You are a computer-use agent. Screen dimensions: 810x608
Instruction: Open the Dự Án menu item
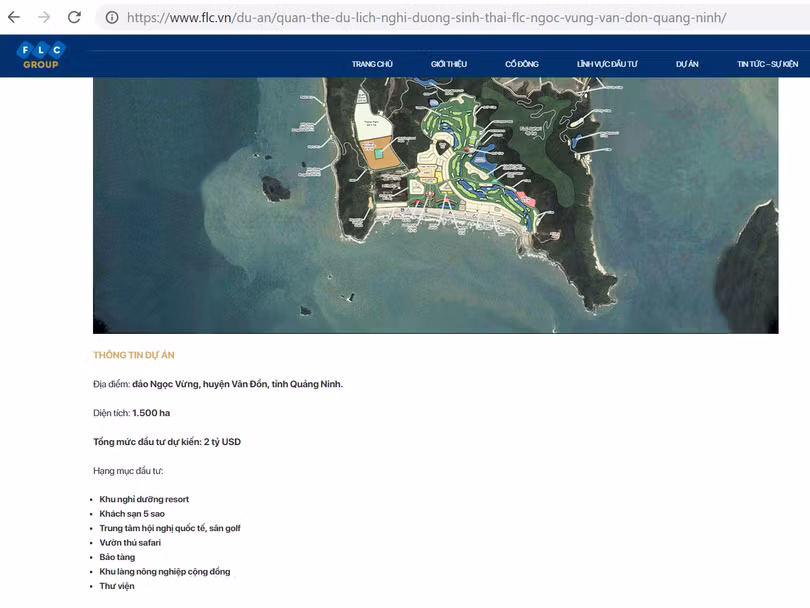pyautogui.click(x=687, y=64)
